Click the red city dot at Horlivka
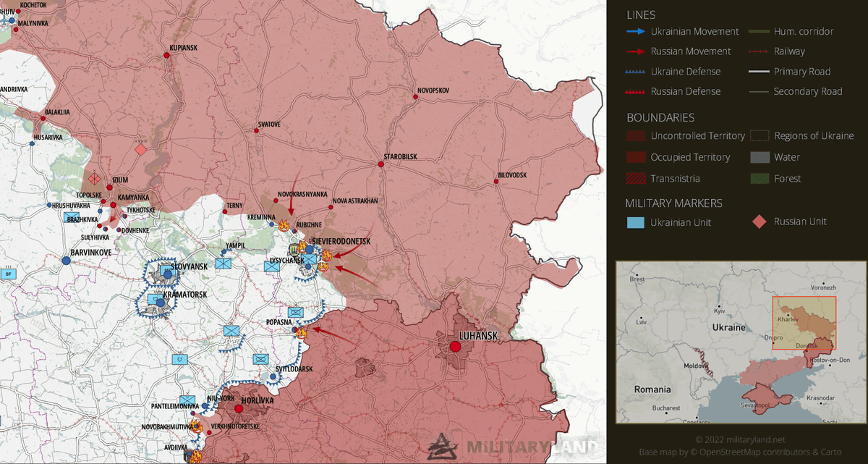Image resolution: width=868 pixels, height=464 pixels. [x=239, y=408]
